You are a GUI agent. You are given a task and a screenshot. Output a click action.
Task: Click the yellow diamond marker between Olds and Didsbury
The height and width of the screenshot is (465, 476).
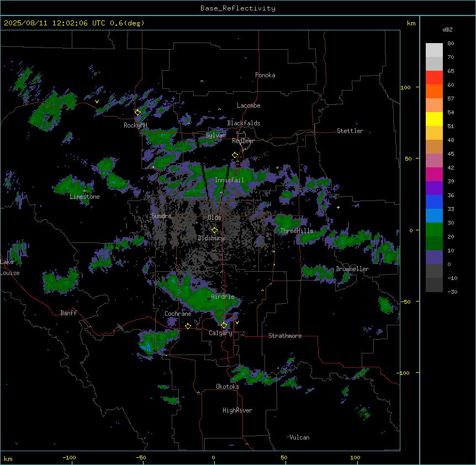(x=214, y=230)
